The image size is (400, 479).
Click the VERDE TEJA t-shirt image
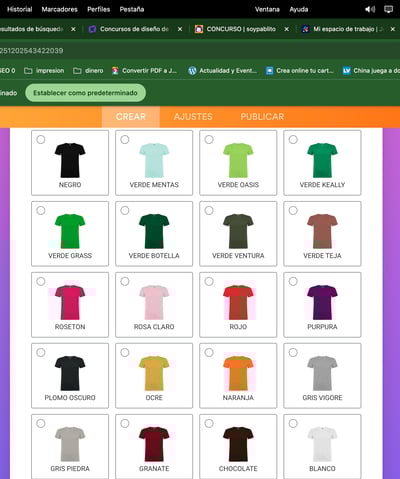click(322, 231)
